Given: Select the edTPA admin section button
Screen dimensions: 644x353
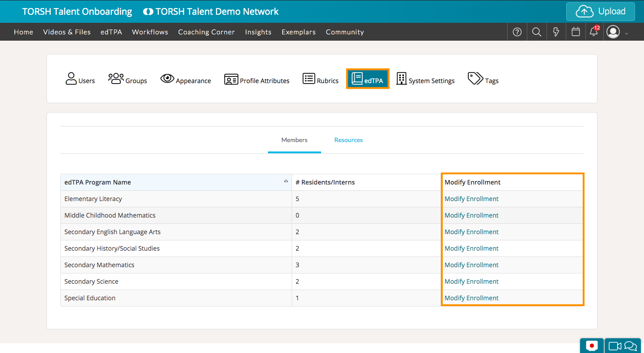Looking at the screenshot, I should pos(368,79).
